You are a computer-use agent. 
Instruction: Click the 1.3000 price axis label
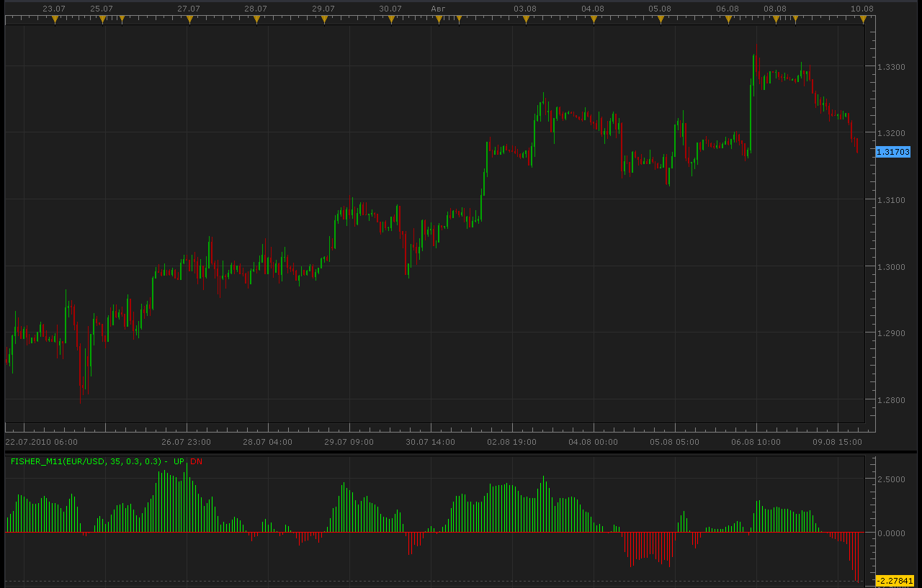pyautogui.click(x=890, y=266)
